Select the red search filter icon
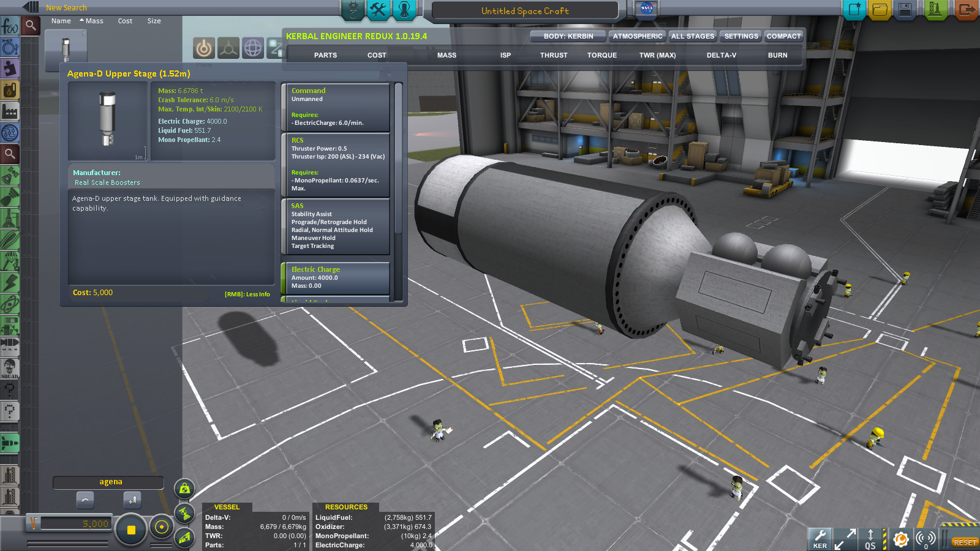980x551 pixels. point(31,26)
